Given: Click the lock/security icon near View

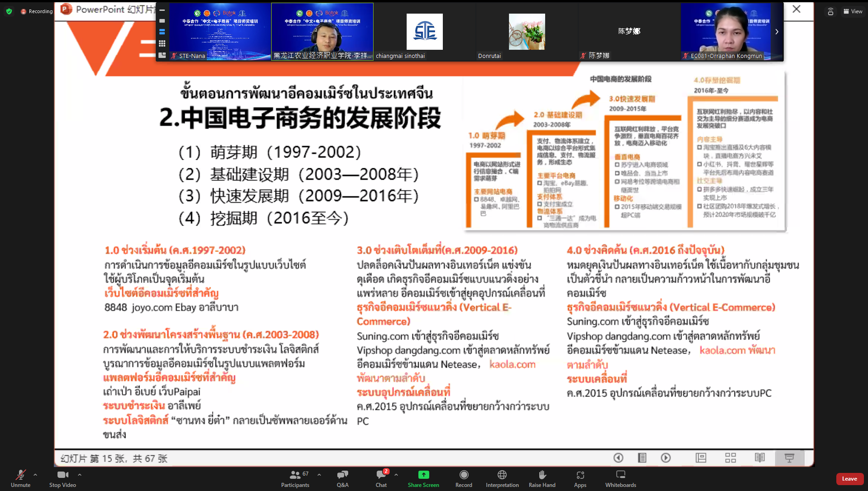Looking at the screenshot, I should point(830,11).
